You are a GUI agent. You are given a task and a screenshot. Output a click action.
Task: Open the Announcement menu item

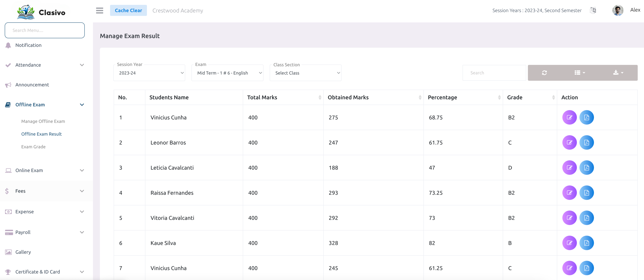pyautogui.click(x=32, y=85)
